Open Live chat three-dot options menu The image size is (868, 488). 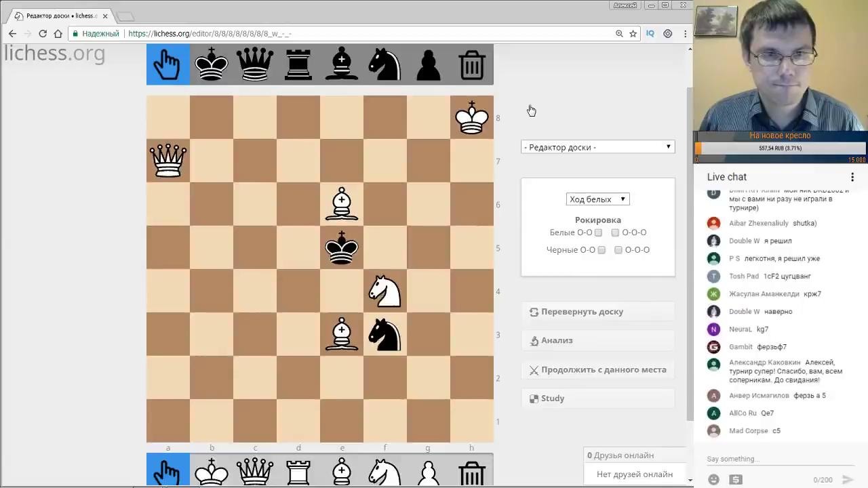point(852,177)
